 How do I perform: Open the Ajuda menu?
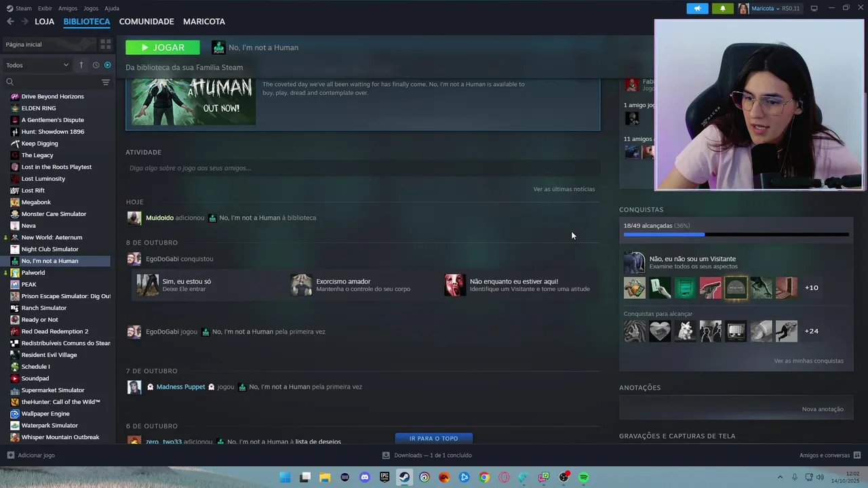point(112,8)
